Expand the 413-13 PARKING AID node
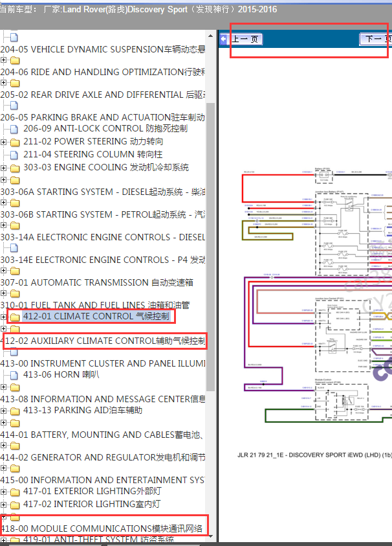 point(3,411)
